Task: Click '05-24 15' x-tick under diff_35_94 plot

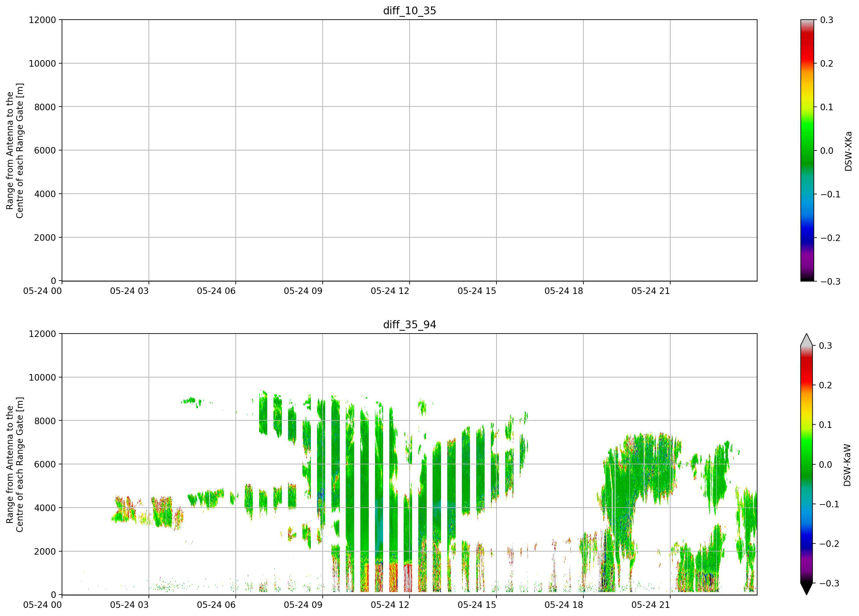Action: click(477, 605)
